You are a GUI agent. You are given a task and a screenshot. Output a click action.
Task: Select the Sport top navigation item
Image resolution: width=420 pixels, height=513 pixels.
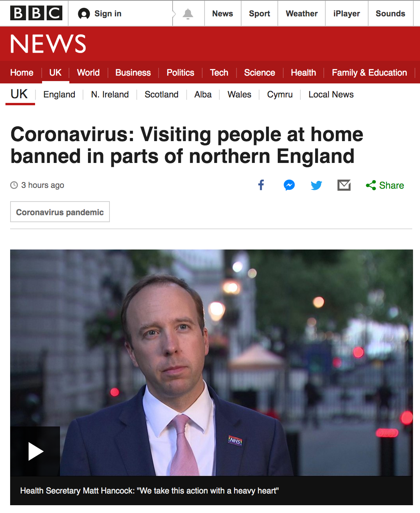[259, 14]
